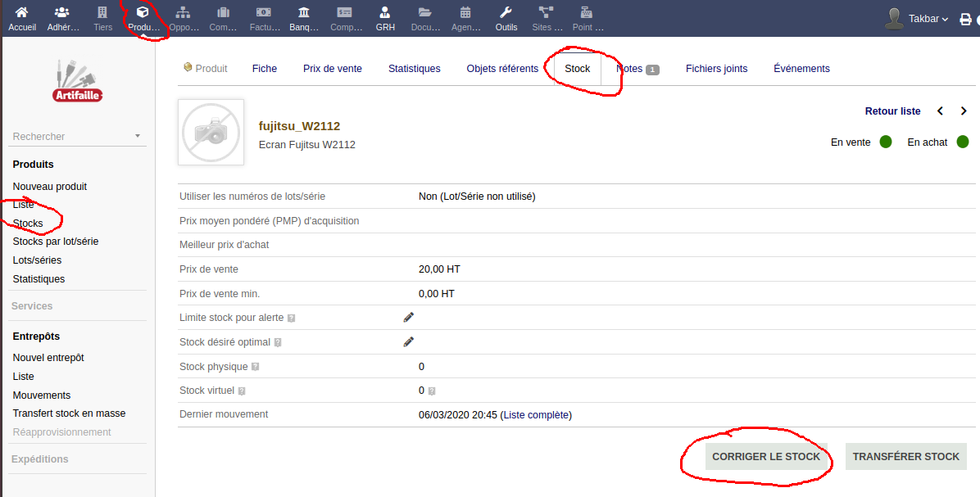Click the print page icon
980x497 pixels.
tap(965, 20)
